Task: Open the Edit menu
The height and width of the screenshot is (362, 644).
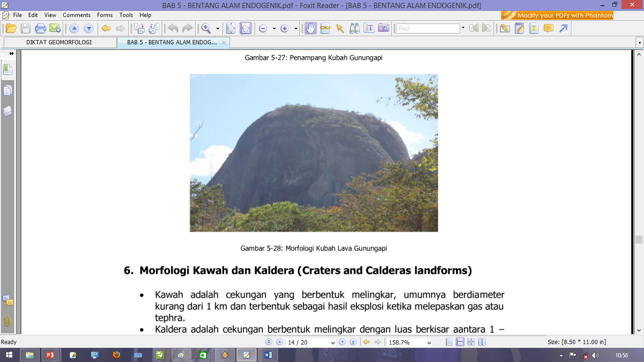Action: [33, 15]
